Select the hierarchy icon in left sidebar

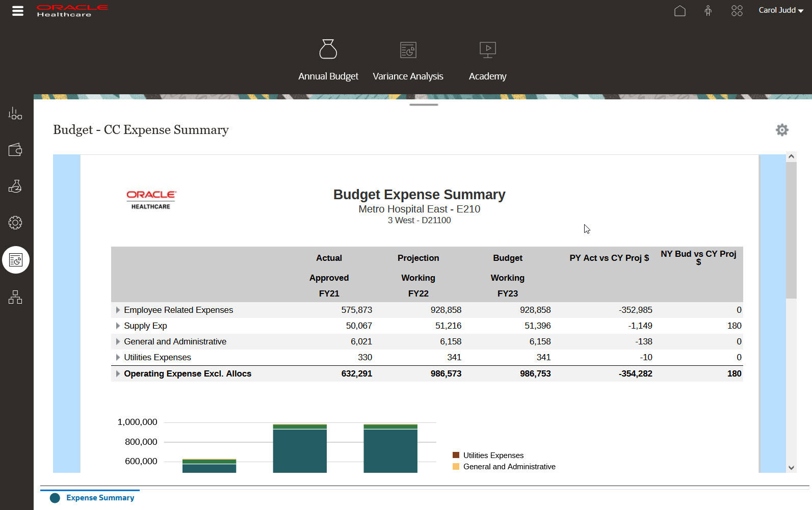point(15,297)
